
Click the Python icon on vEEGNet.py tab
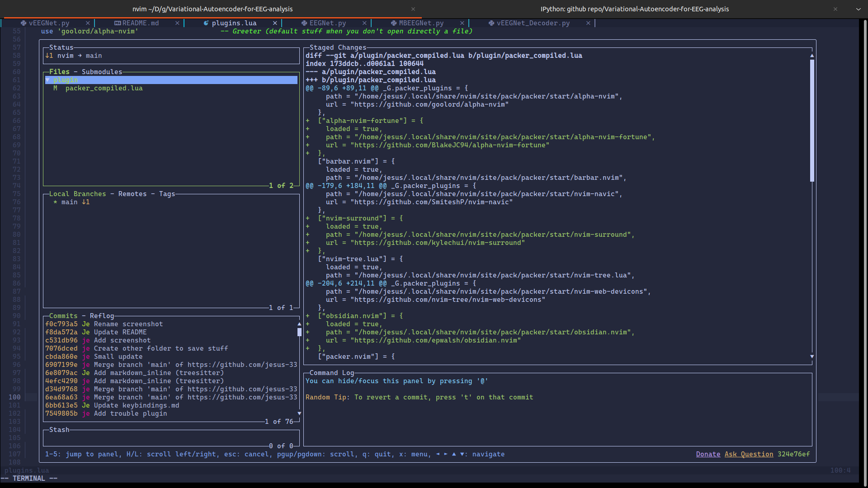23,23
